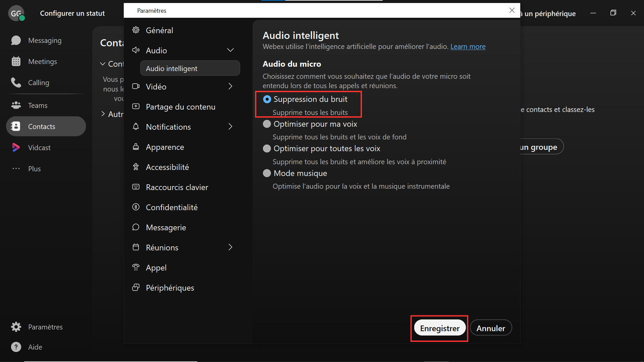Click the Apparence brush icon
This screenshot has width=644, height=362.
click(136, 147)
